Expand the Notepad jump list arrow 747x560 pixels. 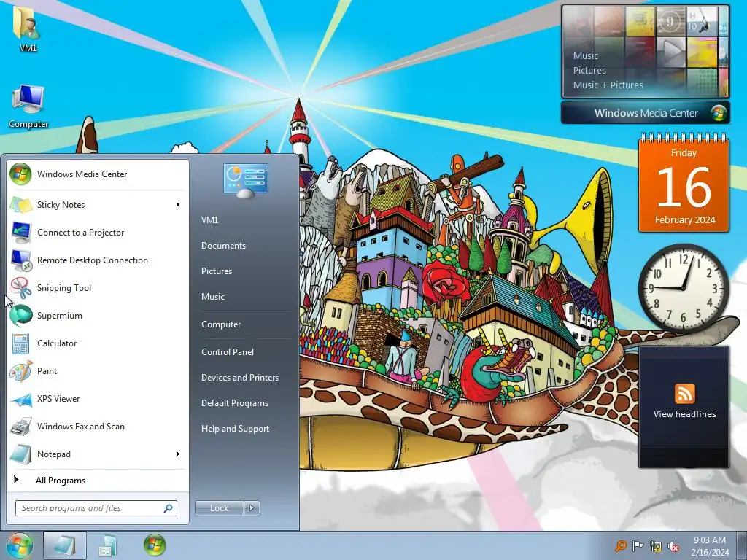[x=178, y=454]
